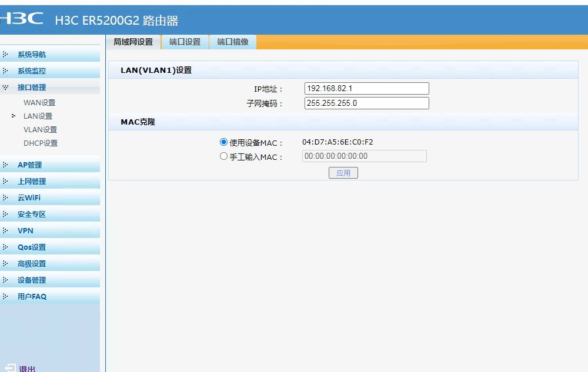
Task: Expand the VPN menu arrow
Action: coord(5,231)
